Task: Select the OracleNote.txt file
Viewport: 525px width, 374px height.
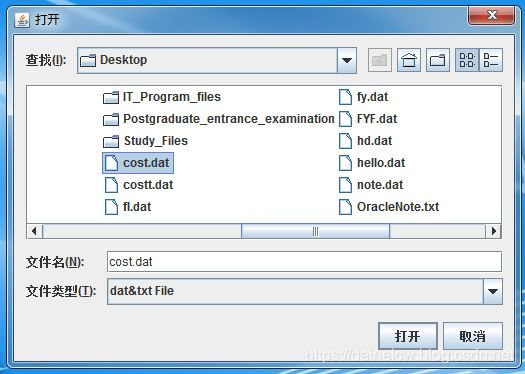Action: pos(389,207)
